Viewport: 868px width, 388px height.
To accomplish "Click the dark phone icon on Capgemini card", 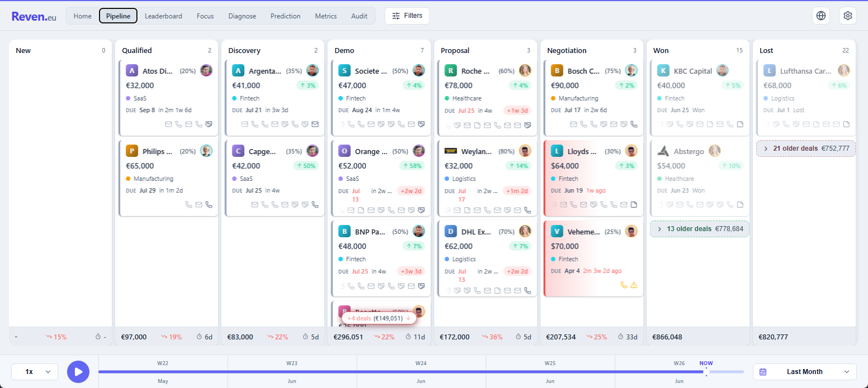I will click(x=315, y=205).
